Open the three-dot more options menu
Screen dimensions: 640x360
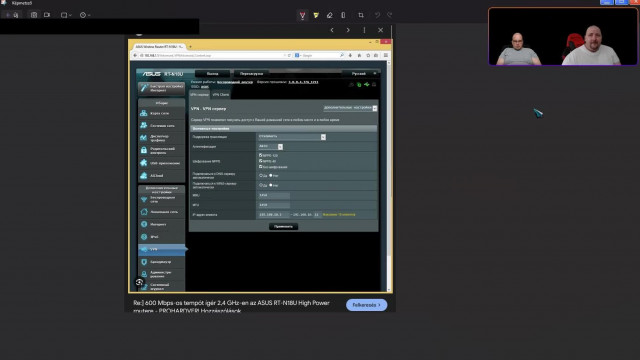click(364, 30)
